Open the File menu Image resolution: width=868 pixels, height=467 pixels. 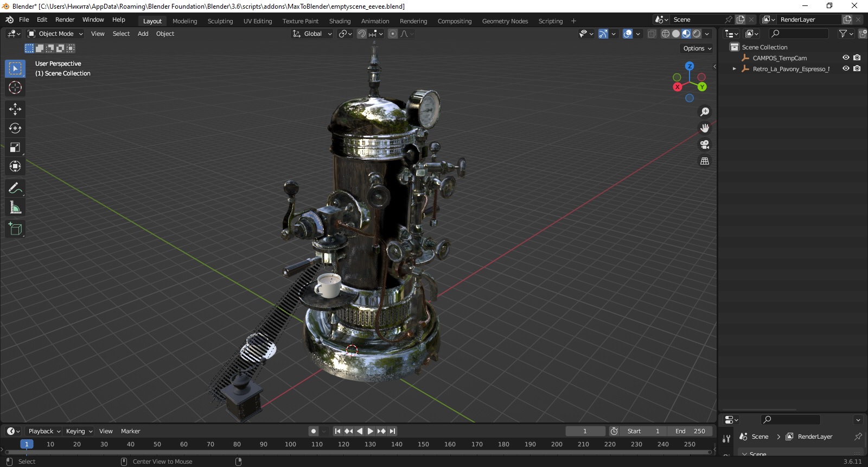pos(24,20)
